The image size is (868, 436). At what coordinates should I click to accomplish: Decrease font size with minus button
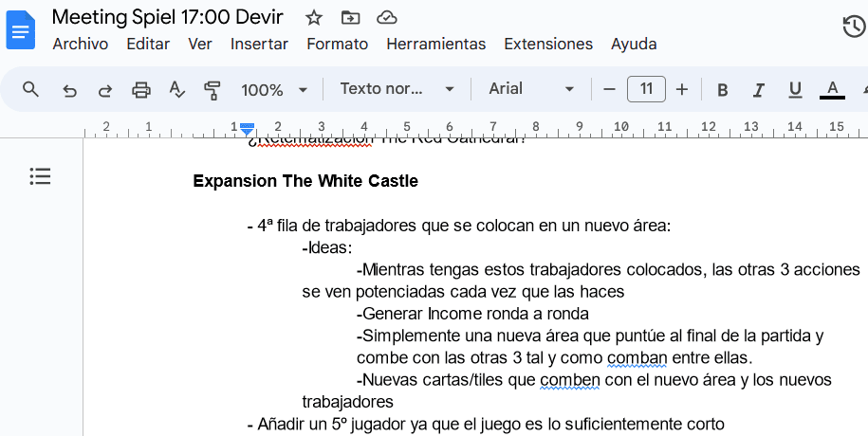point(609,89)
